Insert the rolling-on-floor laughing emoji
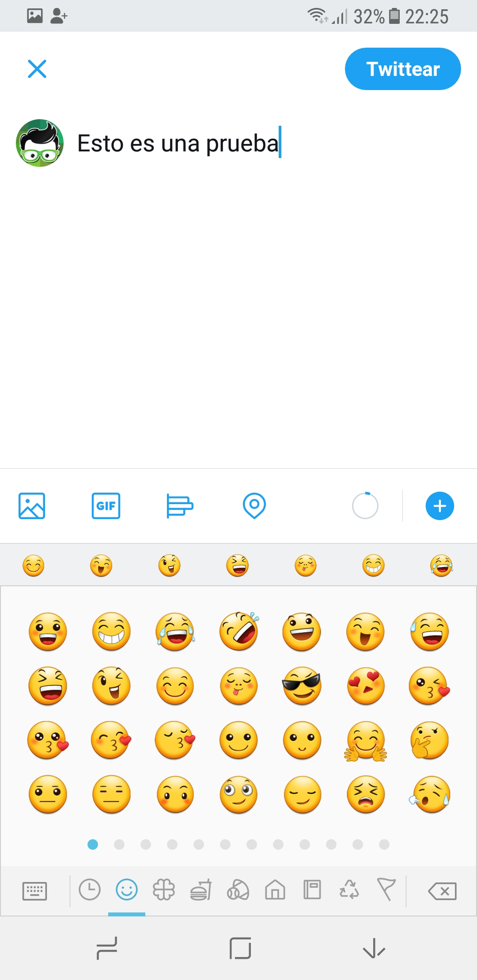The width and height of the screenshot is (477, 980). 239,631
